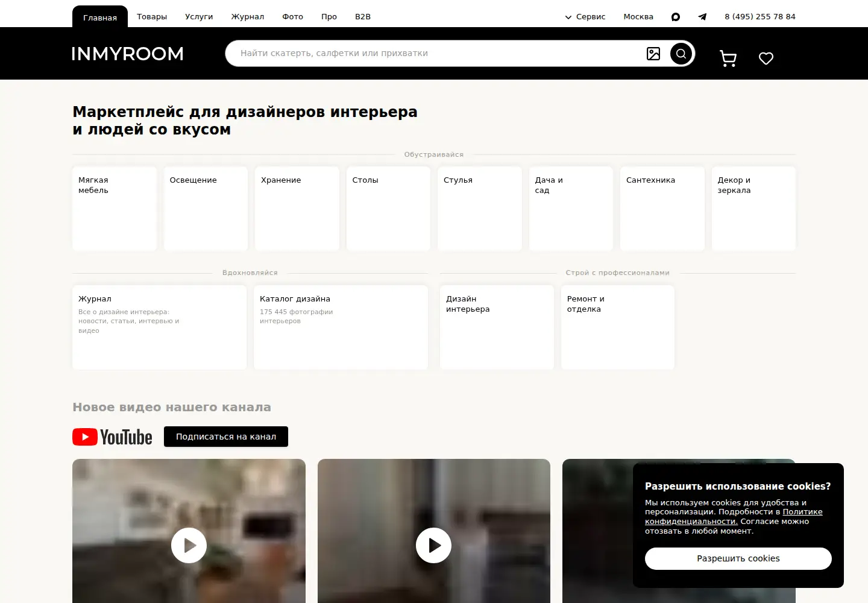This screenshot has width=868, height=603.
Task: Click the magnifier search button
Action: coord(681,54)
